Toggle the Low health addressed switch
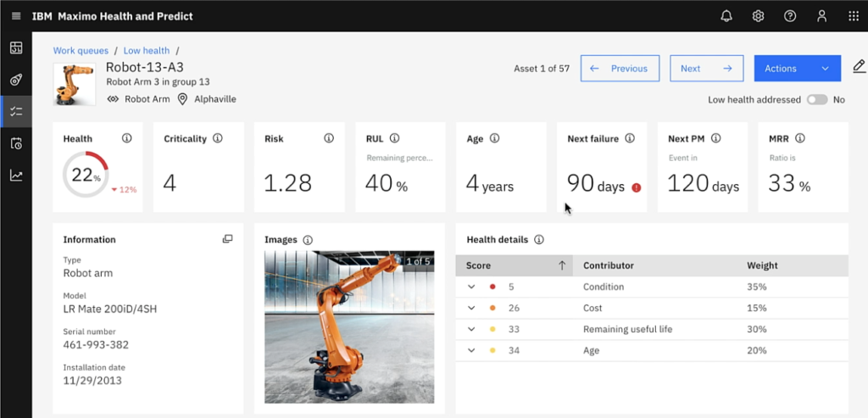 point(816,99)
